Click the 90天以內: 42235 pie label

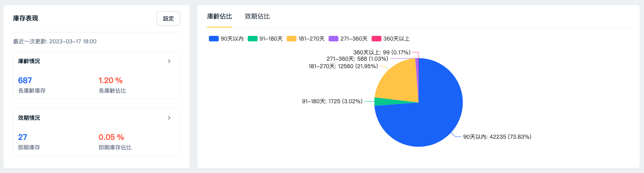coord(497,137)
